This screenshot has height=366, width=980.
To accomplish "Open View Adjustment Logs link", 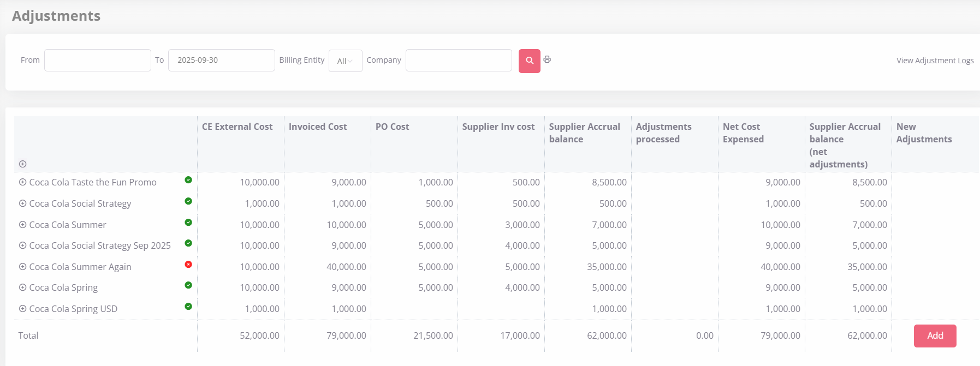I will pos(935,61).
